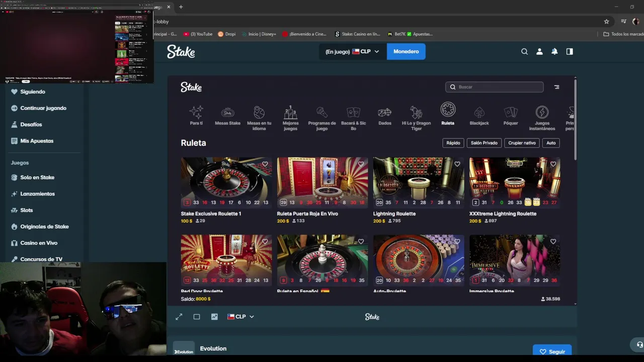The width and height of the screenshot is (644, 362).
Task: Open Lanzamientos in the sidebar
Action: click(x=33, y=194)
